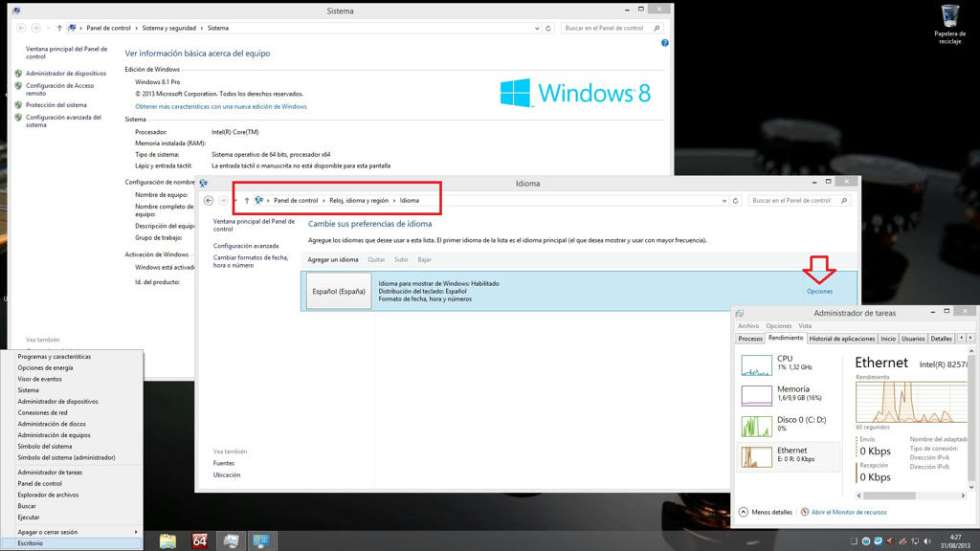Screen dimensions: 980x551
Task: Expand Apagar o cerrar sesión submenu arrow
Action: point(136,532)
